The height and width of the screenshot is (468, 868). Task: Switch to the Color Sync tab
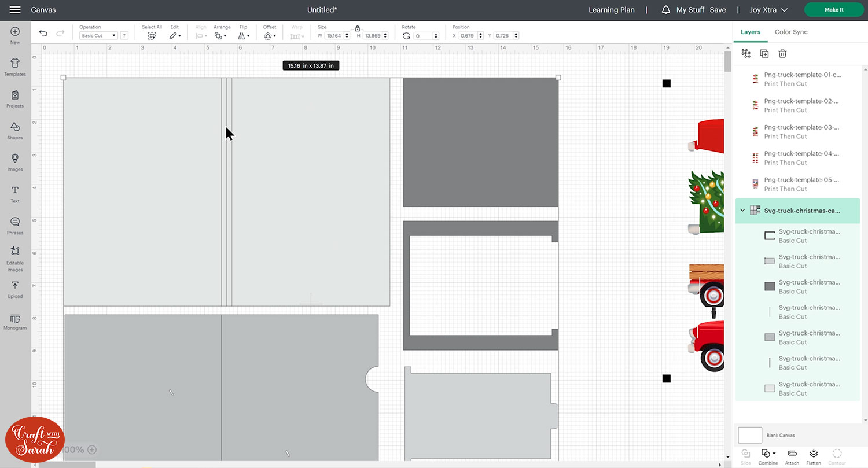791,32
